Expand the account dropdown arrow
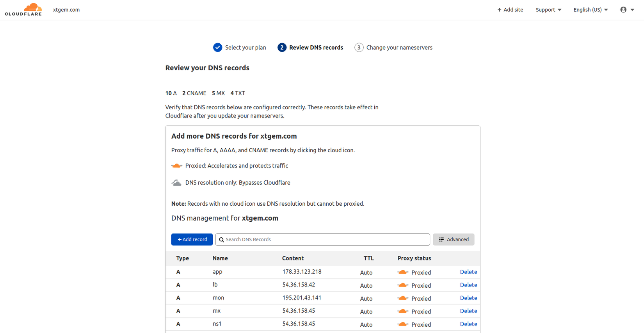 [632, 10]
